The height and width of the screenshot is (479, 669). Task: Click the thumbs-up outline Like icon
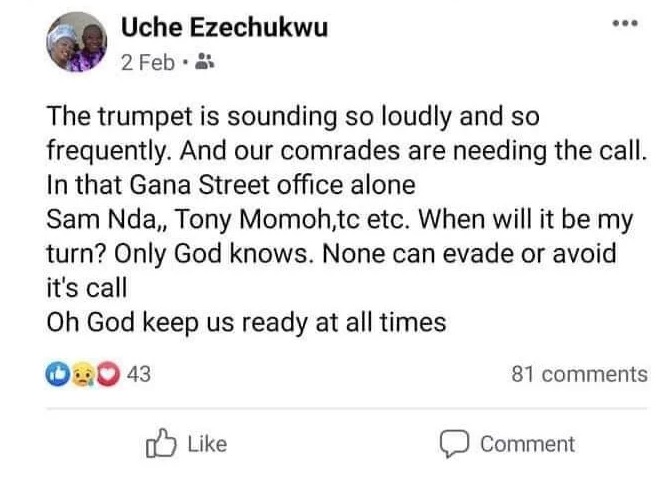pos(160,443)
